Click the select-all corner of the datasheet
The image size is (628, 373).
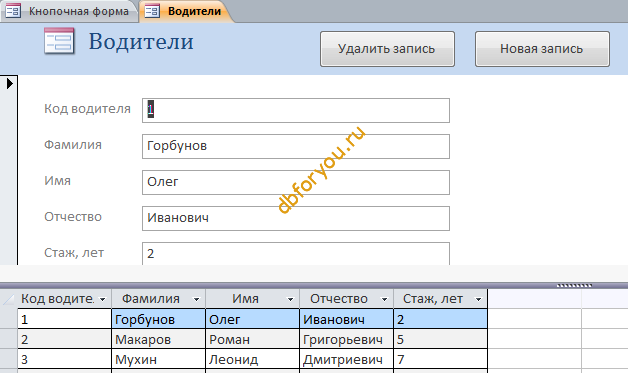(x=9, y=299)
